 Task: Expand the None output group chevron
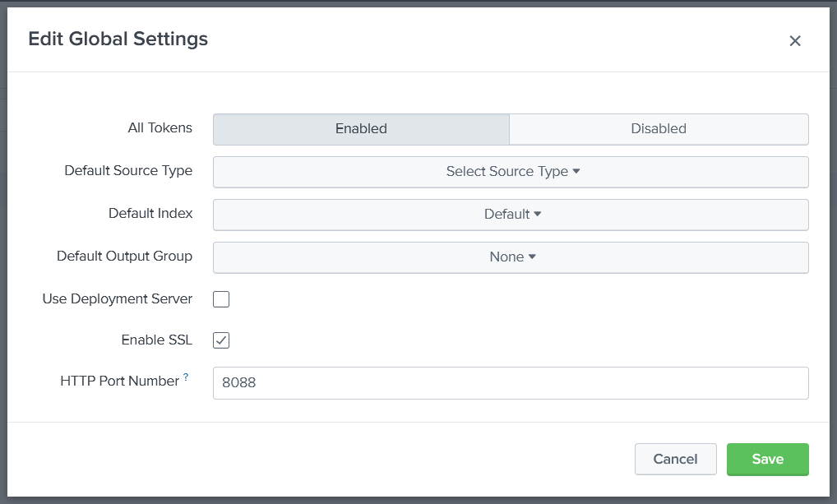pos(533,257)
